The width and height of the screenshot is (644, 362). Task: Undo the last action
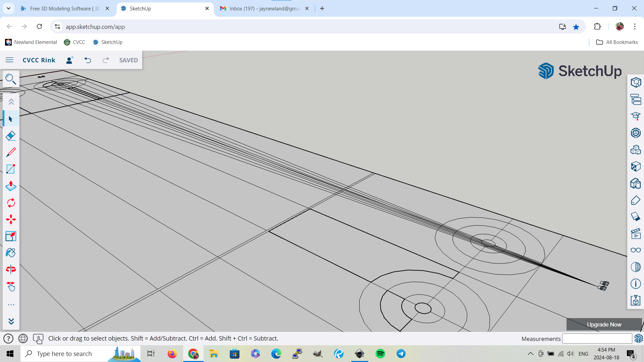point(88,60)
